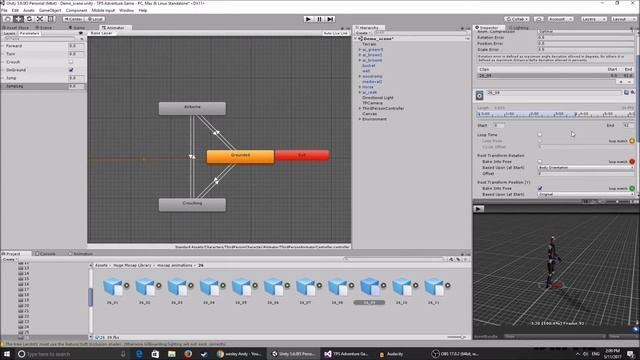Toggle the Local handle button
The image size is (640, 360).
pos(95,19)
